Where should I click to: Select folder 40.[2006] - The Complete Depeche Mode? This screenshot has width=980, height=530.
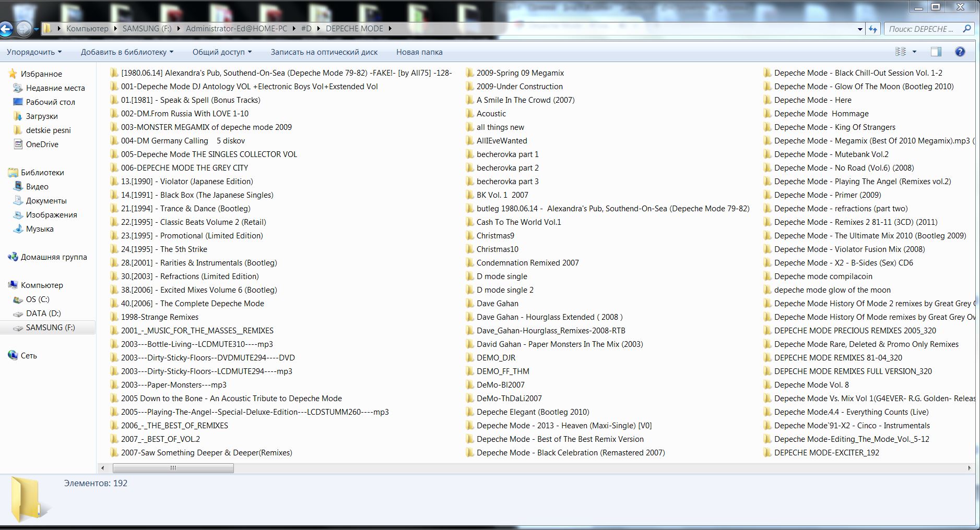[193, 304]
